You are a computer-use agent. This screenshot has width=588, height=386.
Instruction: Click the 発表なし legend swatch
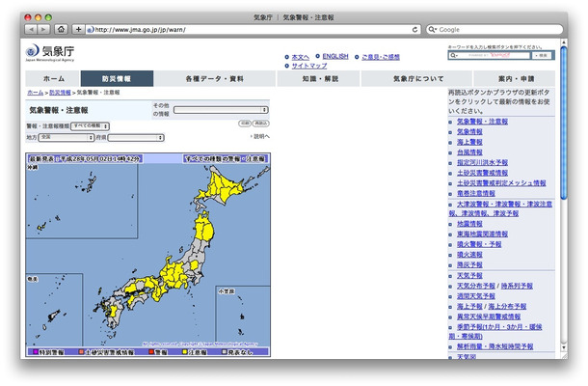click(225, 352)
